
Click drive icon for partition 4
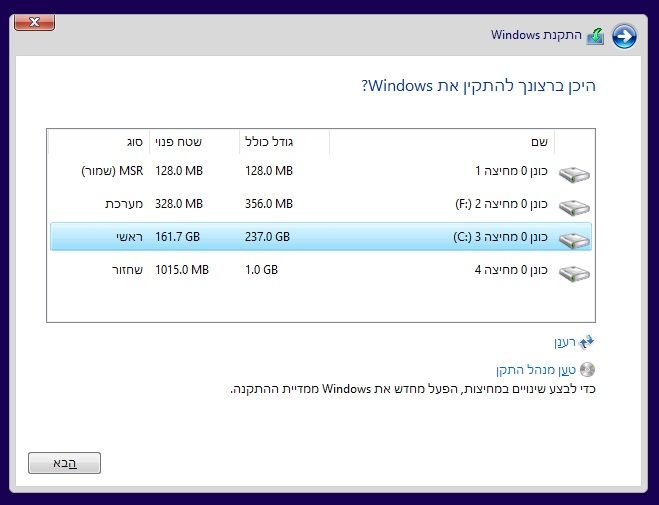pos(574,273)
